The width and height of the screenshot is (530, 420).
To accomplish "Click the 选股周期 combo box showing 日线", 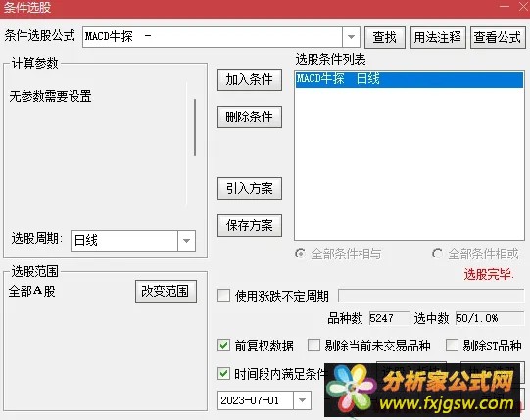I will [133, 241].
